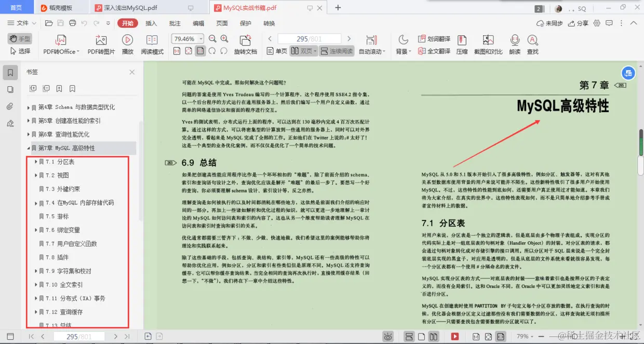This screenshot has height=344, width=644.
Task: Open a new tab with plus button
Action: coord(338,8)
